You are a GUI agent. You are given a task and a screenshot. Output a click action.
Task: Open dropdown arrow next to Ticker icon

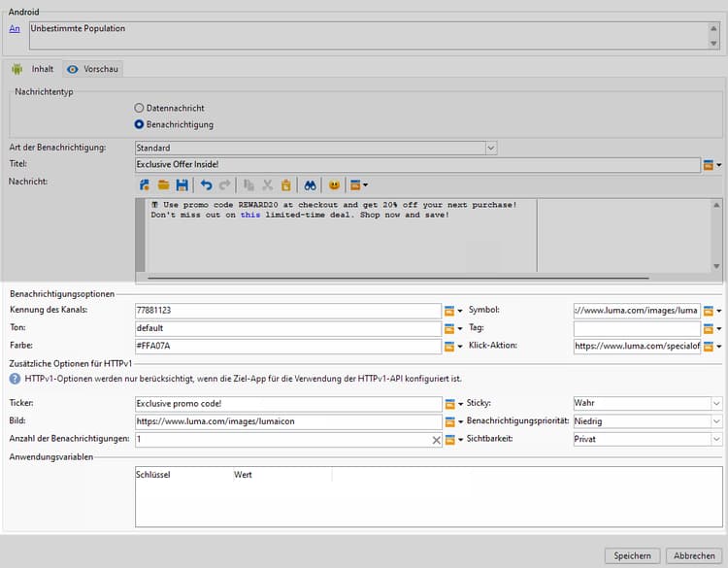point(460,404)
